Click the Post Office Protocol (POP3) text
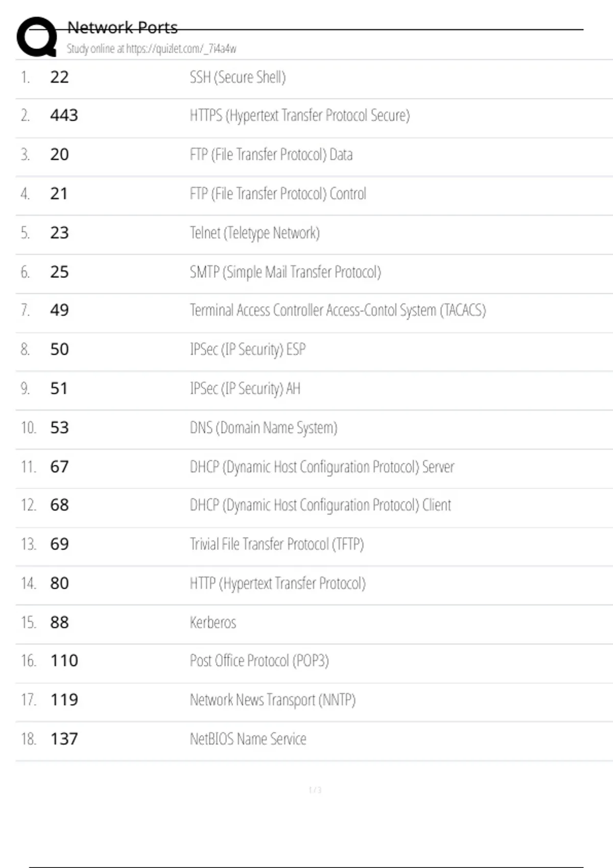The width and height of the screenshot is (613, 868). point(259,661)
